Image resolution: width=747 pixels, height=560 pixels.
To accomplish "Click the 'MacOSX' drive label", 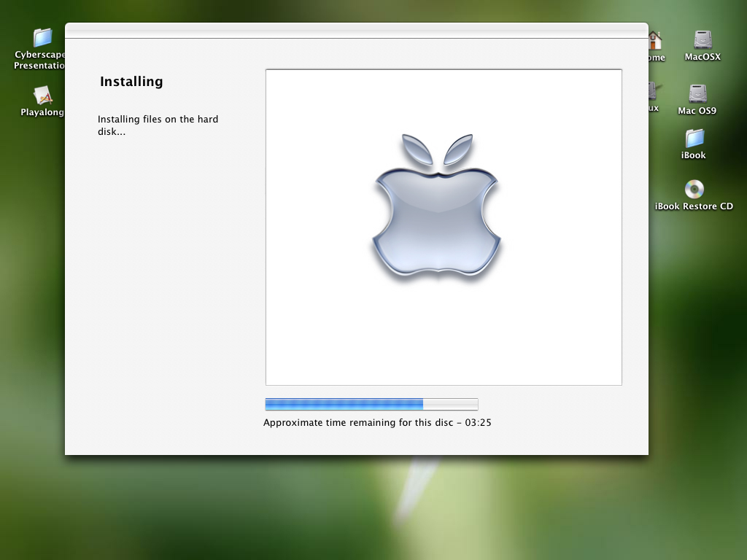I will [x=703, y=57].
